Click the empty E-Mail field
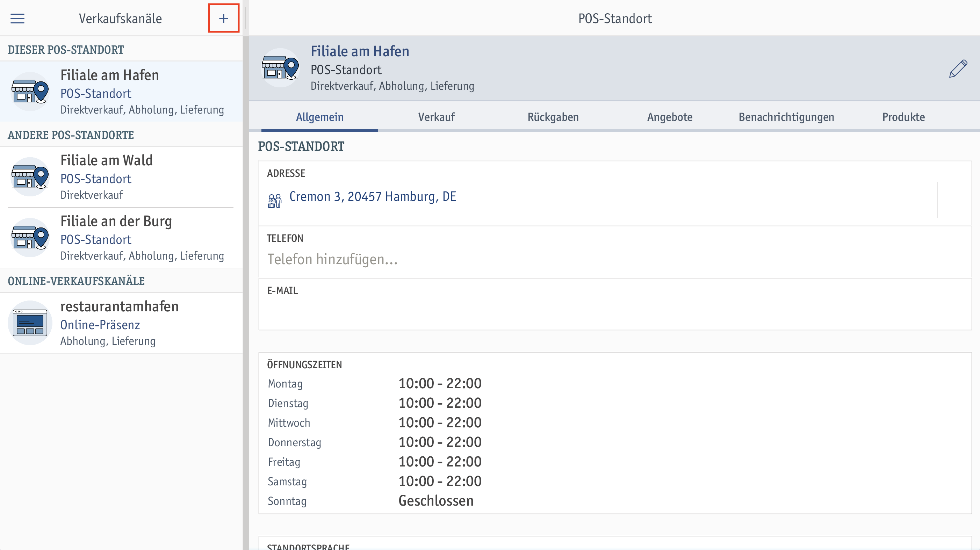Image resolution: width=980 pixels, height=550 pixels. coord(615,305)
